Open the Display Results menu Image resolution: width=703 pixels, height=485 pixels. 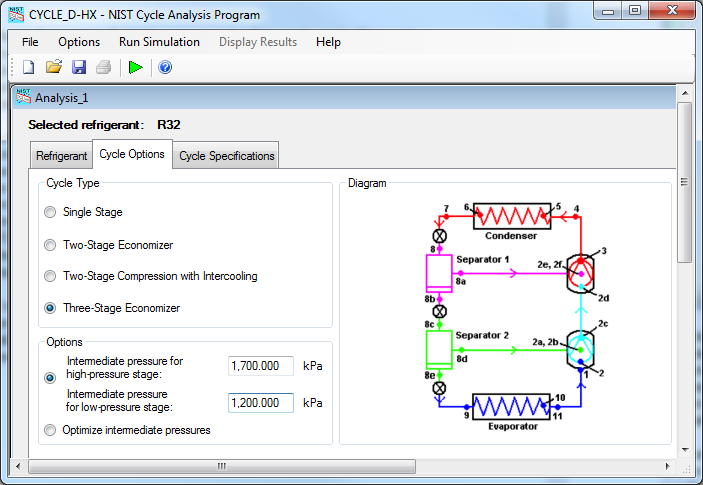coord(258,42)
